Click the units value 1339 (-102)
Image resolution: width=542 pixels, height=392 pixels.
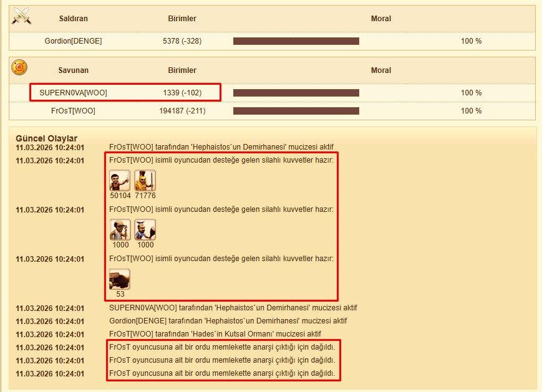click(x=182, y=93)
